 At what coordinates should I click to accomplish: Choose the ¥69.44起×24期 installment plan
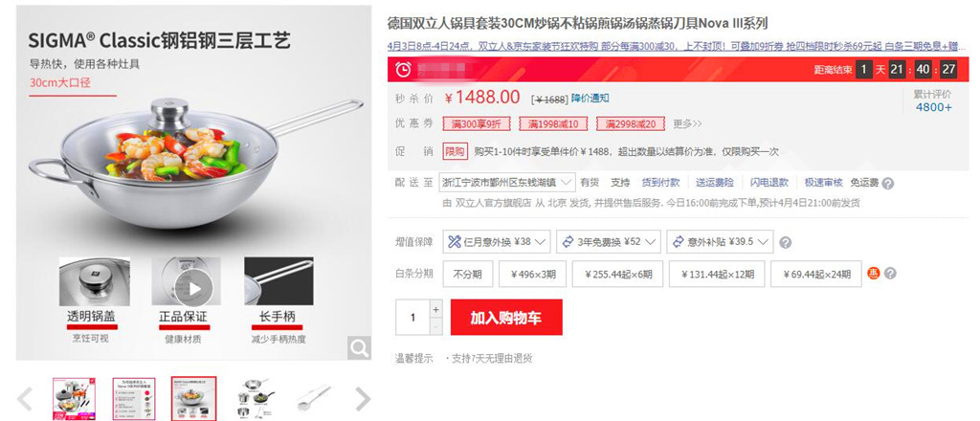click(816, 274)
